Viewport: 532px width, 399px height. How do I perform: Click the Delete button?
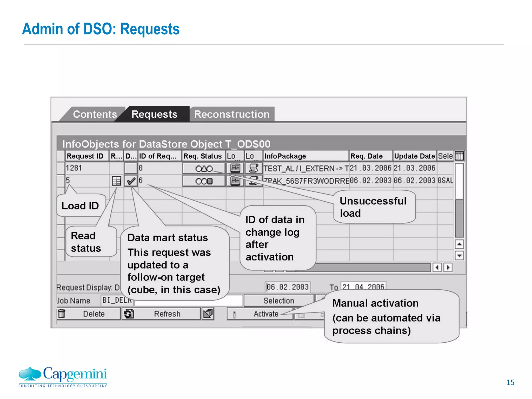click(x=89, y=314)
